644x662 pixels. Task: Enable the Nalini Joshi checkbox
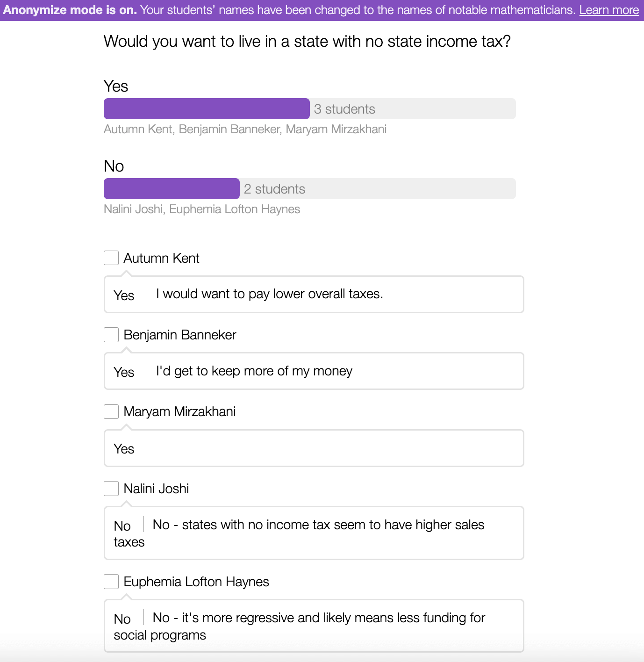tap(111, 489)
